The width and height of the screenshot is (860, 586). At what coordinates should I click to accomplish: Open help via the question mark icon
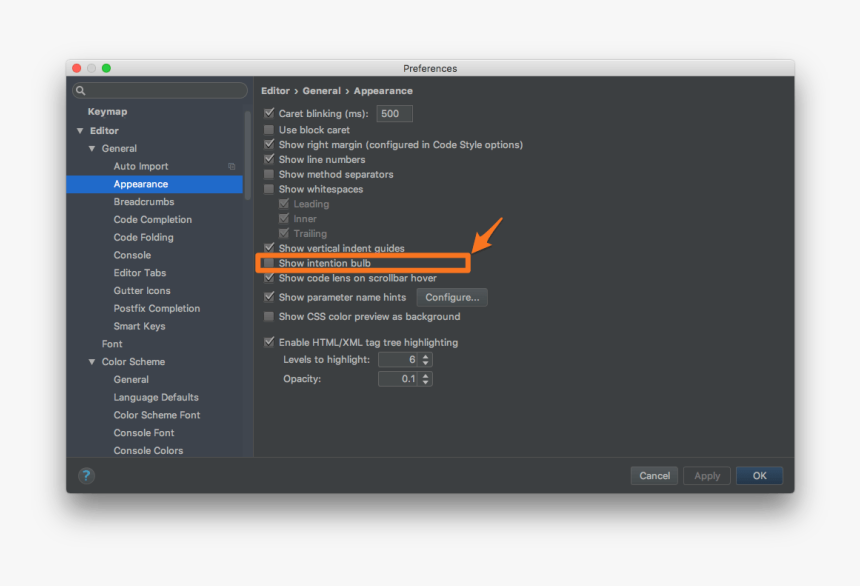(86, 476)
